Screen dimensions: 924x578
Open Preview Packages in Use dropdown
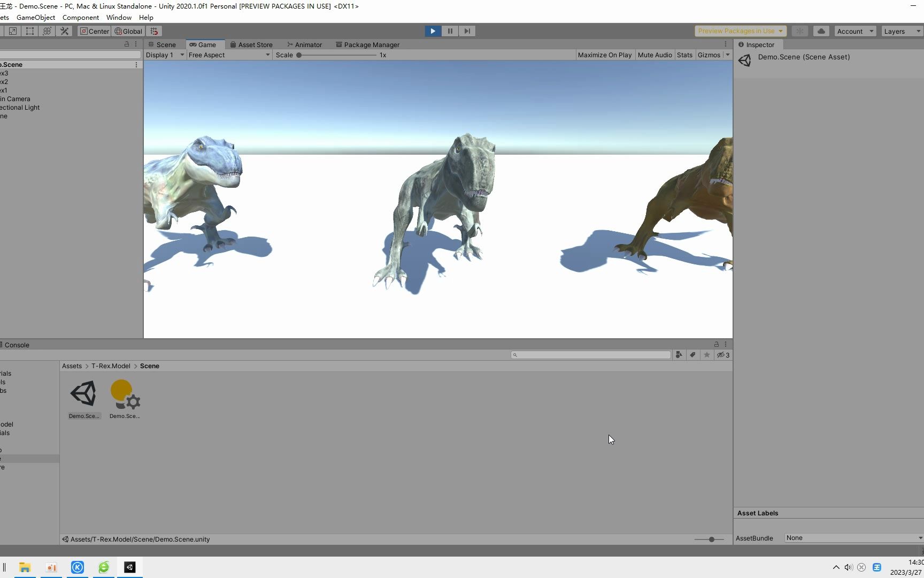tap(741, 31)
